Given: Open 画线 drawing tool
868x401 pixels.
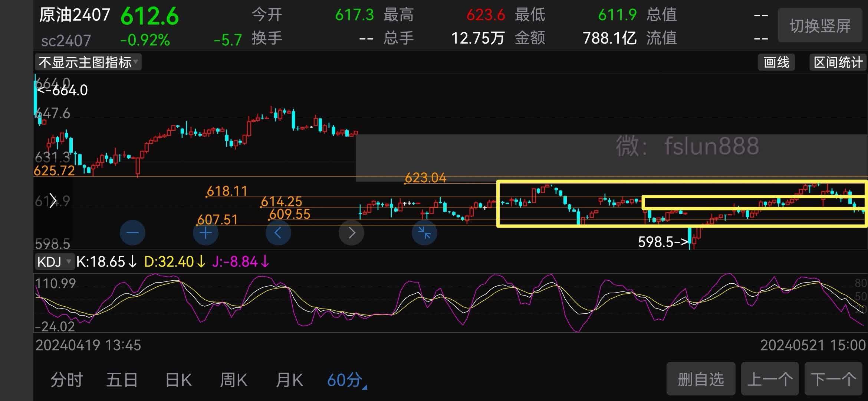Looking at the screenshot, I should [x=776, y=62].
